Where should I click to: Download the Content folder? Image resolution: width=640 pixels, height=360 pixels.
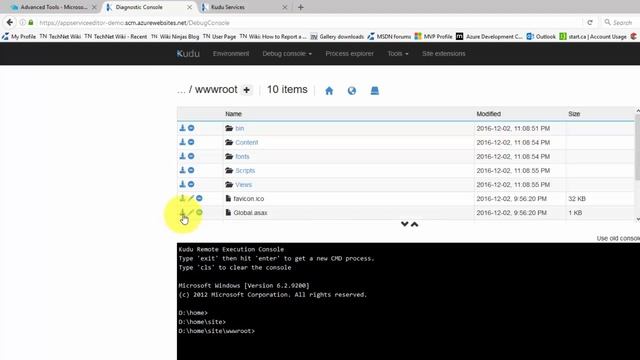(x=182, y=142)
